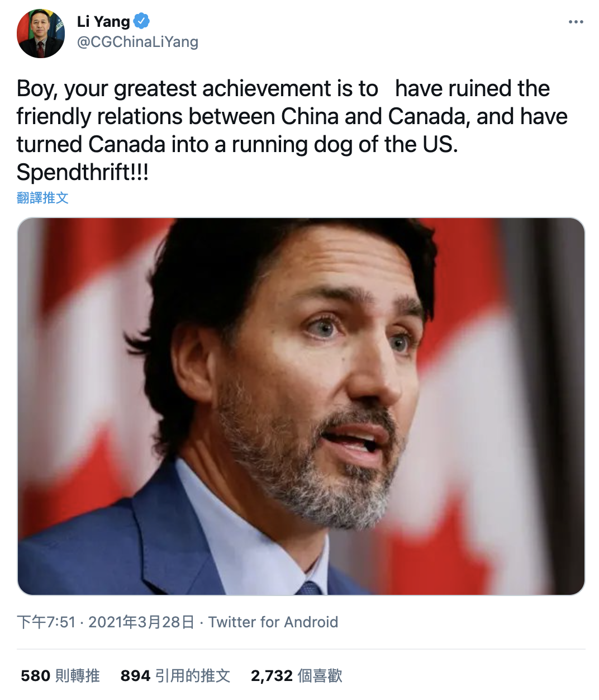Click the display name "Li Yang"
The image size is (599, 700).
(103, 22)
